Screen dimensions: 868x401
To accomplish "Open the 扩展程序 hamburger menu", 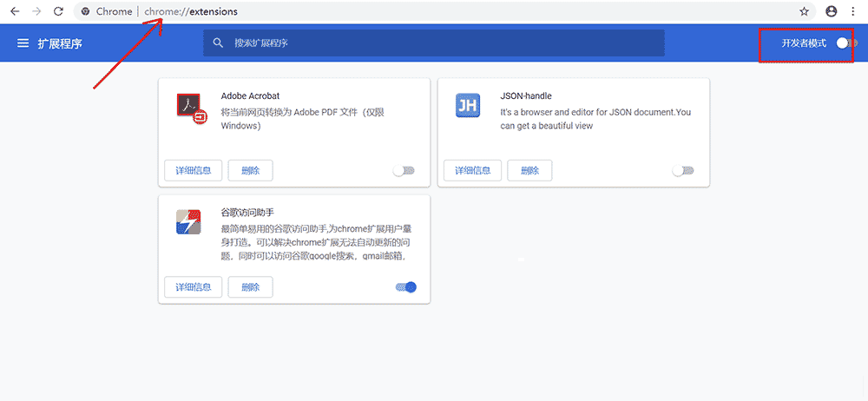I will (23, 43).
